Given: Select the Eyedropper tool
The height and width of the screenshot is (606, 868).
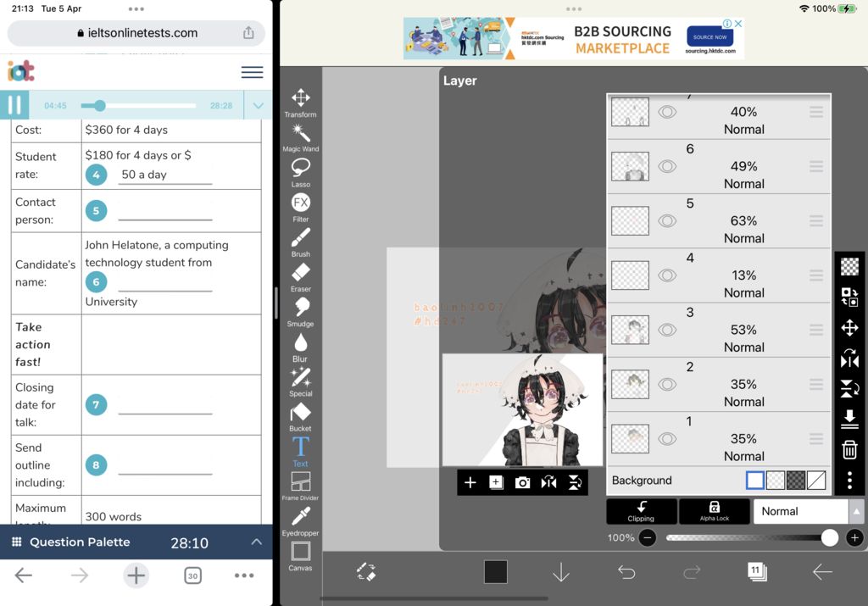Looking at the screenshot, I should (x=301, y=521).
